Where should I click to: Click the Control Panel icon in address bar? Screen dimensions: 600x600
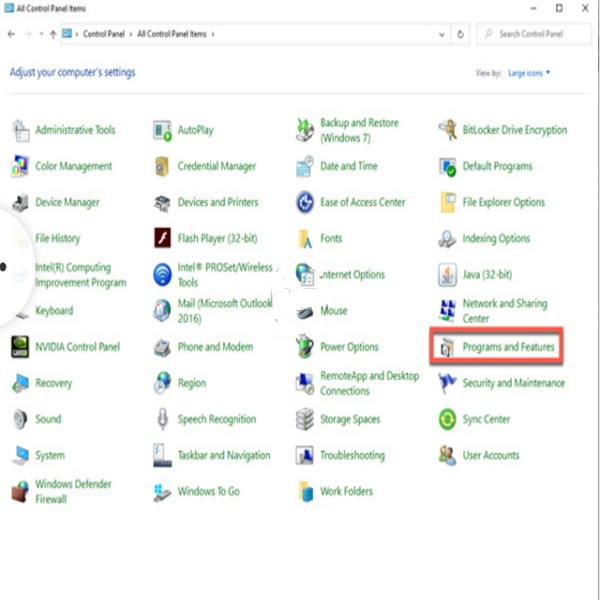[x=67, y=34]
